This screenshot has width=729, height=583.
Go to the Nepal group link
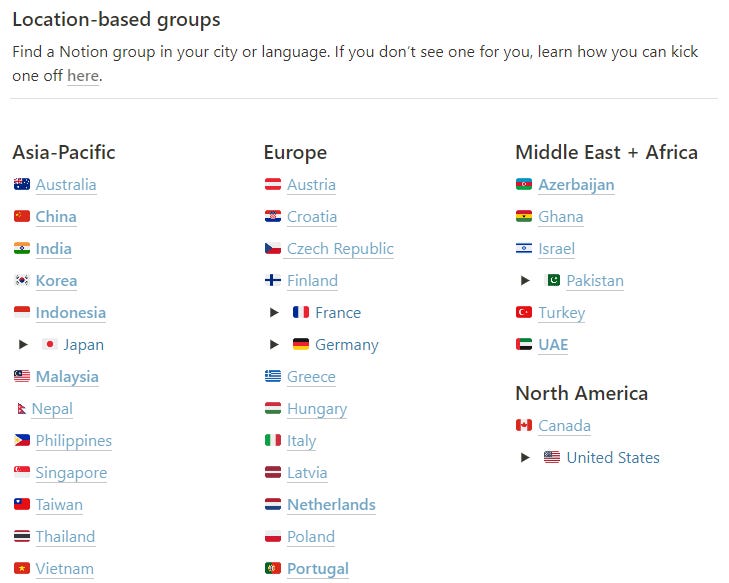tap(52, 409)
